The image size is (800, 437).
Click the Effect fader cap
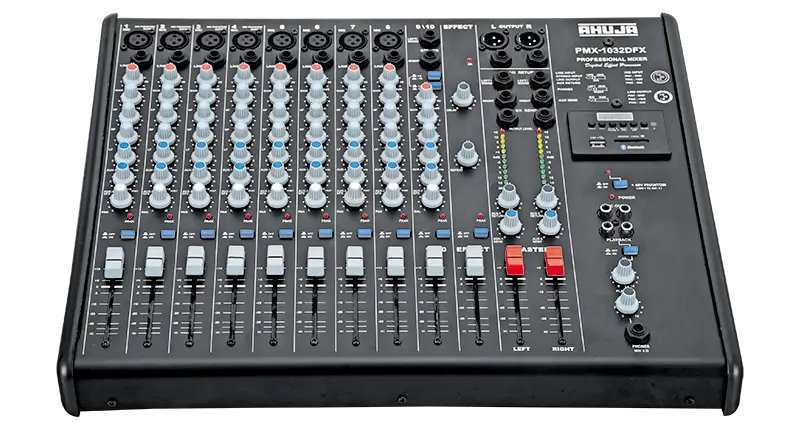tap(474, 261)
